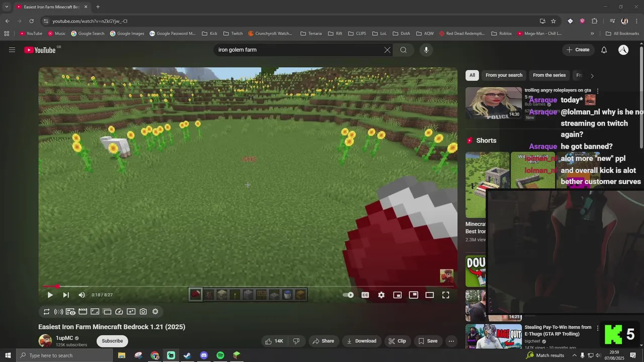Toggle the cinema filmstrip extension icon
Image resolution: width=644 pixels, height=362 pixels.
click(x=83, y=312)
